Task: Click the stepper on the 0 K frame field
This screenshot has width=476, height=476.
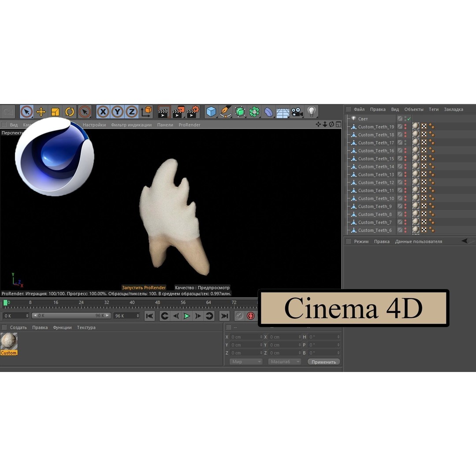Action: pyautogui.click(x=27, y=316)
